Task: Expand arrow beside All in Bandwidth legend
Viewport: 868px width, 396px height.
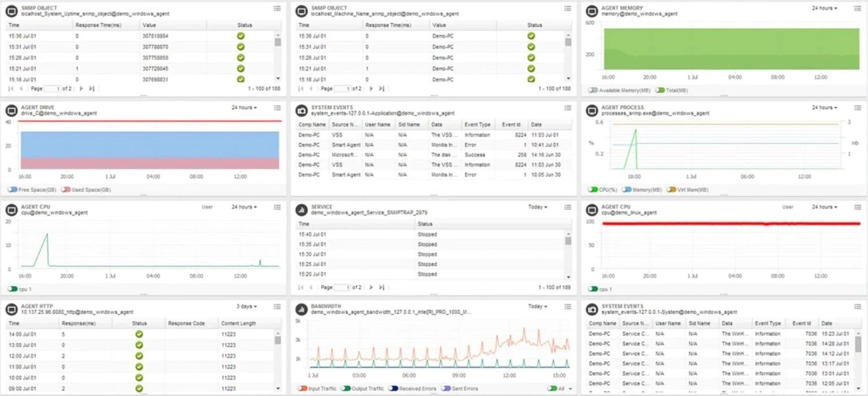Action: point(571,388)
